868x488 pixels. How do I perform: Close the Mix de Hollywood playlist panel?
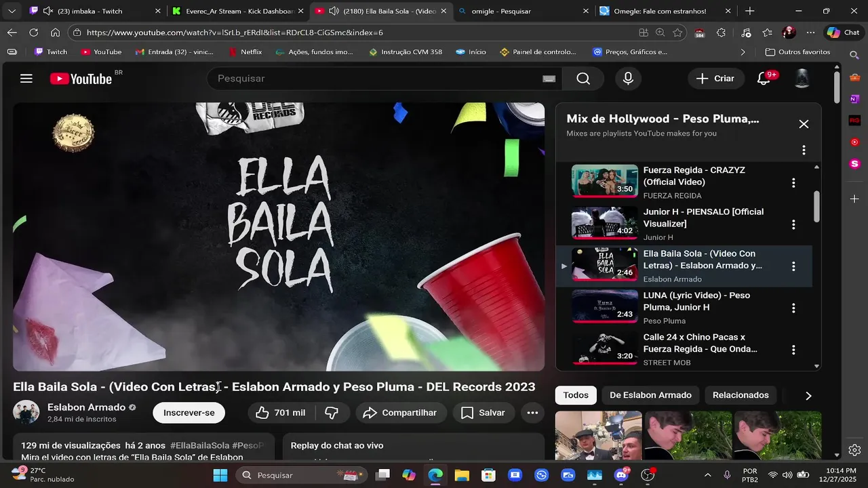804,124
